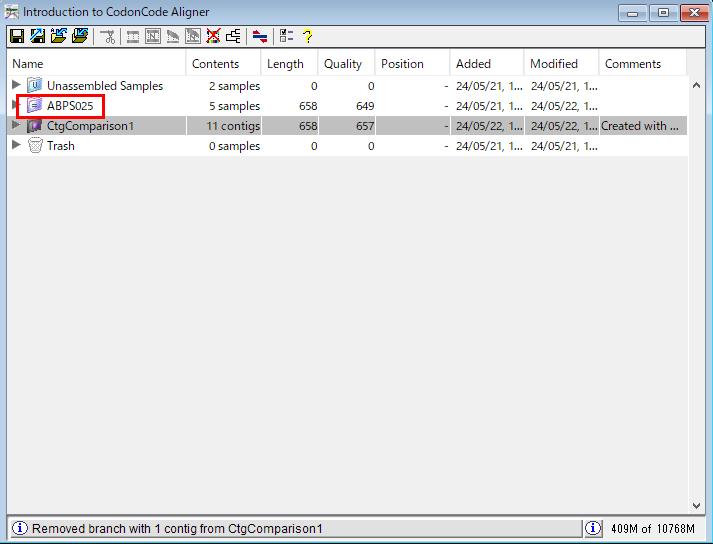Click the Save project floppy disk icon

[x=17, y=36]
